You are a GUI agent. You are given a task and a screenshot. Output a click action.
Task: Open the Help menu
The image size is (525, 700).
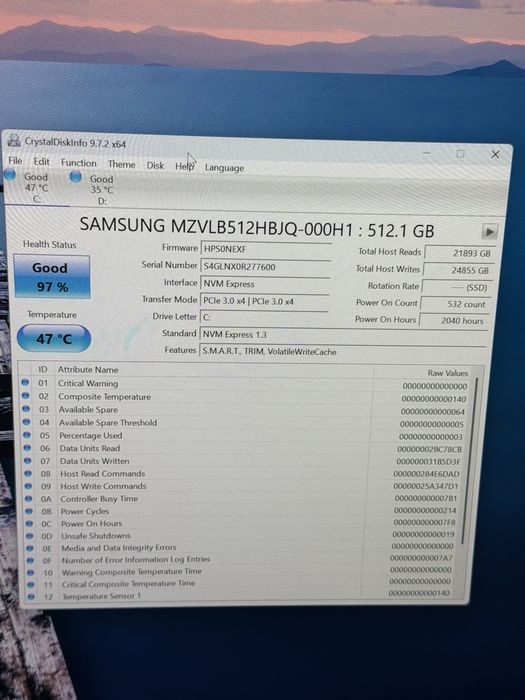(184, 167)
